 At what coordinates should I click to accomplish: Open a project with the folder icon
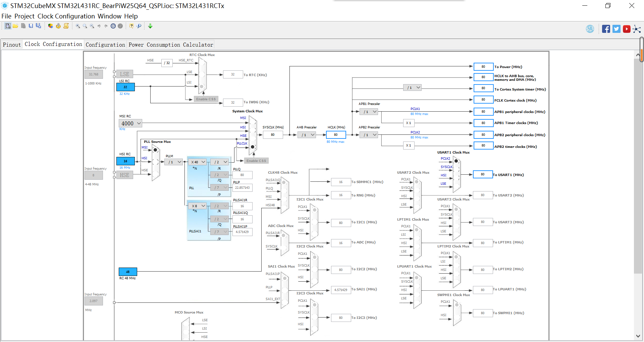pyautogui.click(x=15, y=26)
